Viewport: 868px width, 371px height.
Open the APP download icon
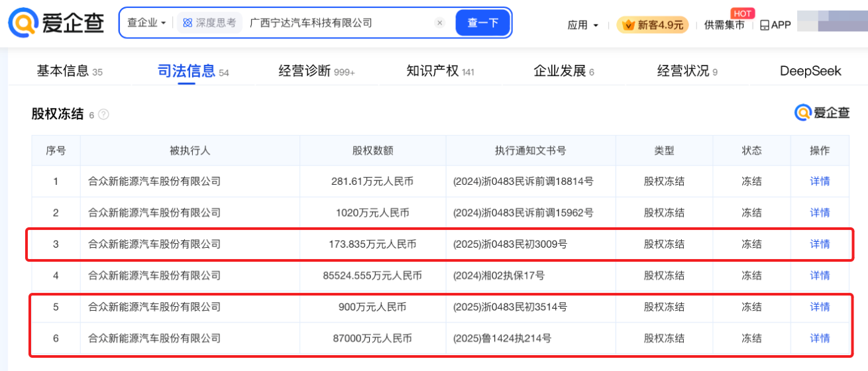765,25
